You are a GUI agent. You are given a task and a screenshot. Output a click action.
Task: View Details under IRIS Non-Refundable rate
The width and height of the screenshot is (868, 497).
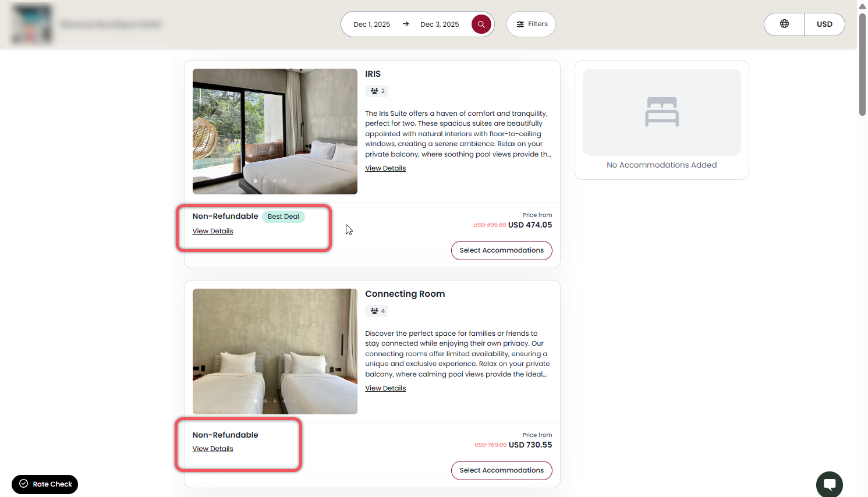tap(212, 231)
